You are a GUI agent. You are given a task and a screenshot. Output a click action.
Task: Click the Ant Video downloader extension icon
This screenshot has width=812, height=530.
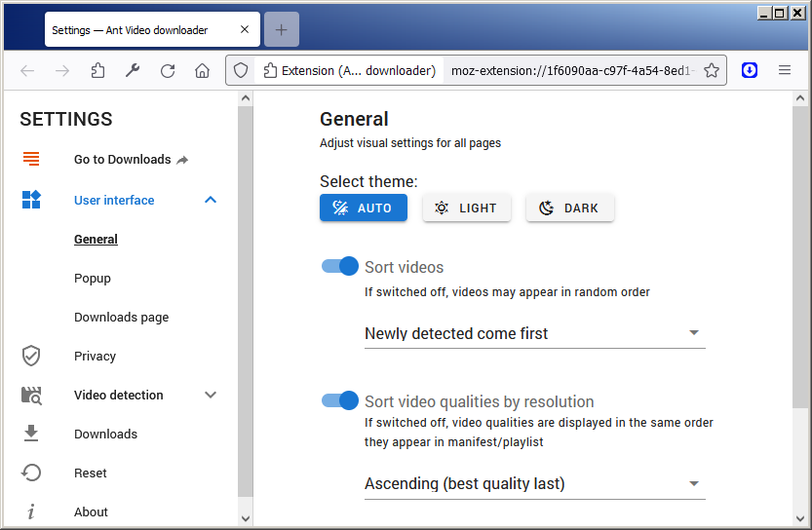coord(750,70)
